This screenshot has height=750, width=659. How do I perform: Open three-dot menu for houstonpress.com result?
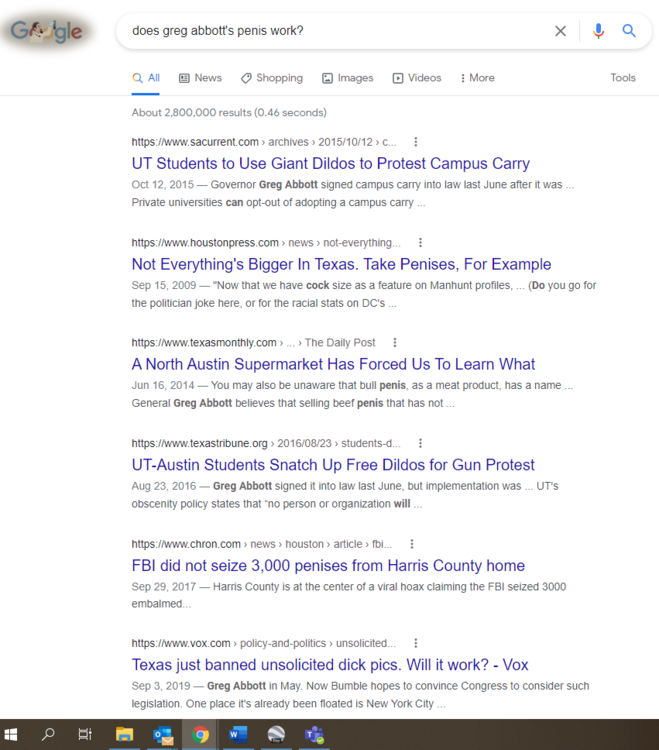click(420, 242)
